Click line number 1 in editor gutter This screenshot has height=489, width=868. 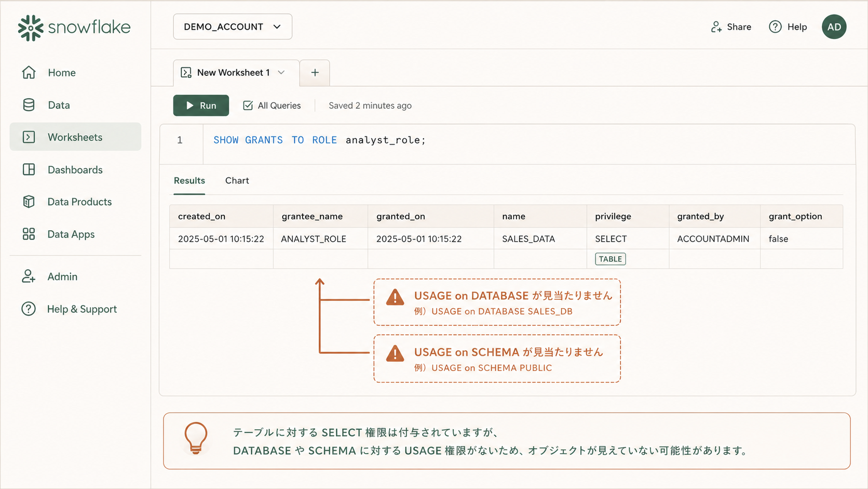[x=180, y=140]
